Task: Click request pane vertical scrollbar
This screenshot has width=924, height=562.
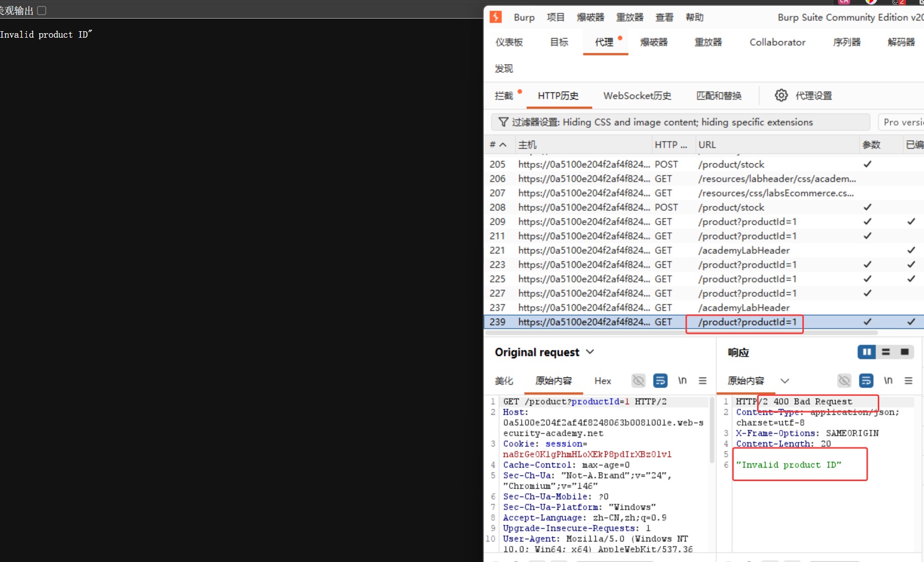Action: click(711, 430)
